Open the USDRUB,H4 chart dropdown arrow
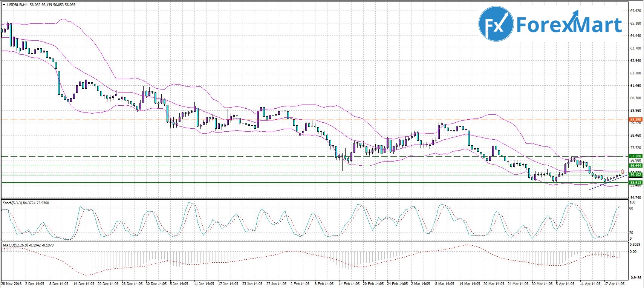The height and width of the screenshot is (288, 644). 4,5
